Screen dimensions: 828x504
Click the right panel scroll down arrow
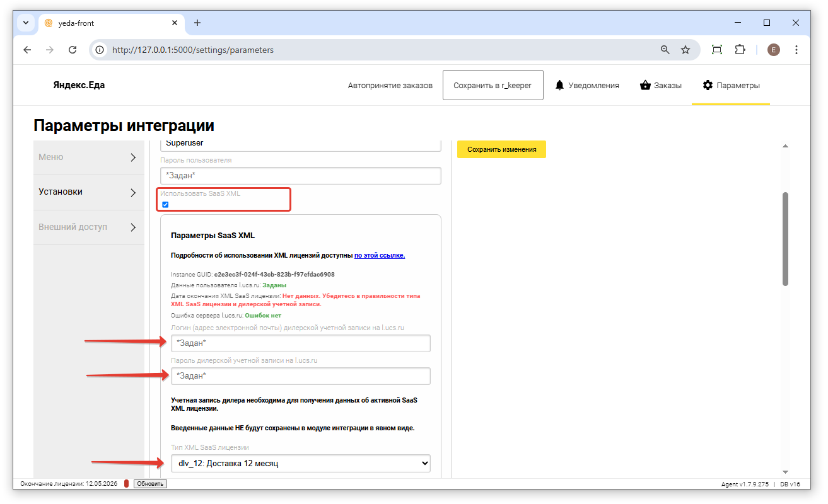(785, 472)
